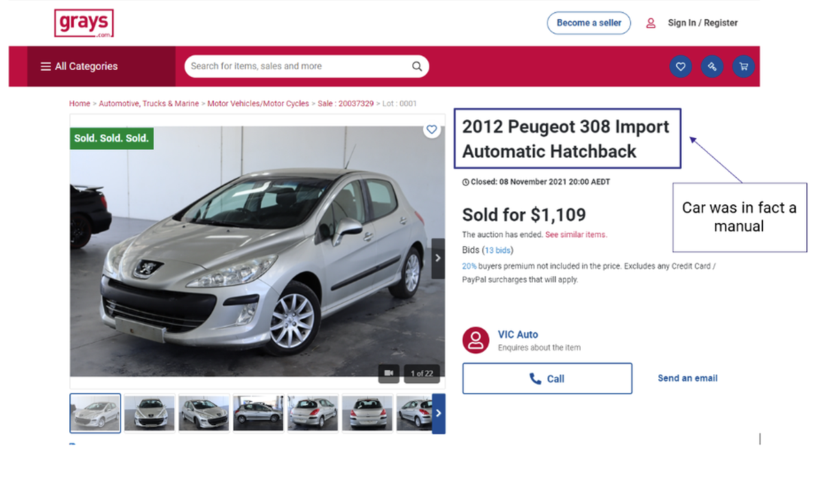Click the grays.com logo
Screen dimensions: 816x504
pos(84,23)
